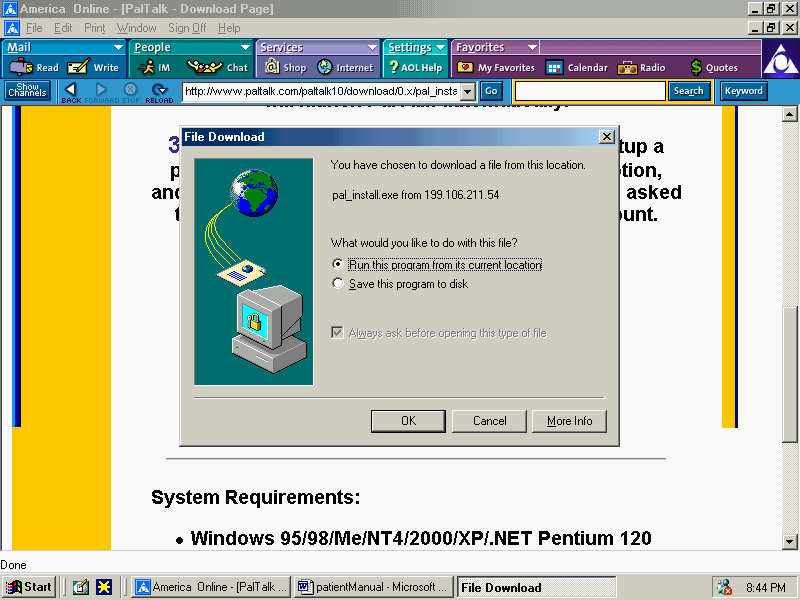Open the Internet globe icon

coord(345,67)
